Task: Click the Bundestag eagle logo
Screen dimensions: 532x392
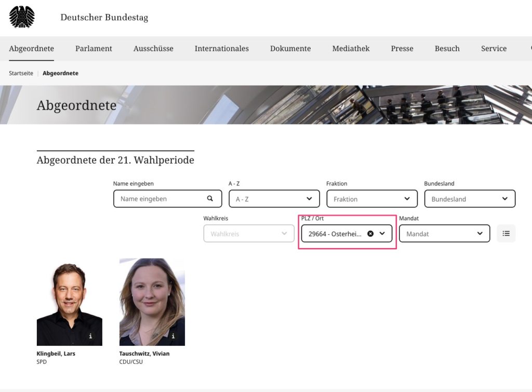Action: (22, 17)
